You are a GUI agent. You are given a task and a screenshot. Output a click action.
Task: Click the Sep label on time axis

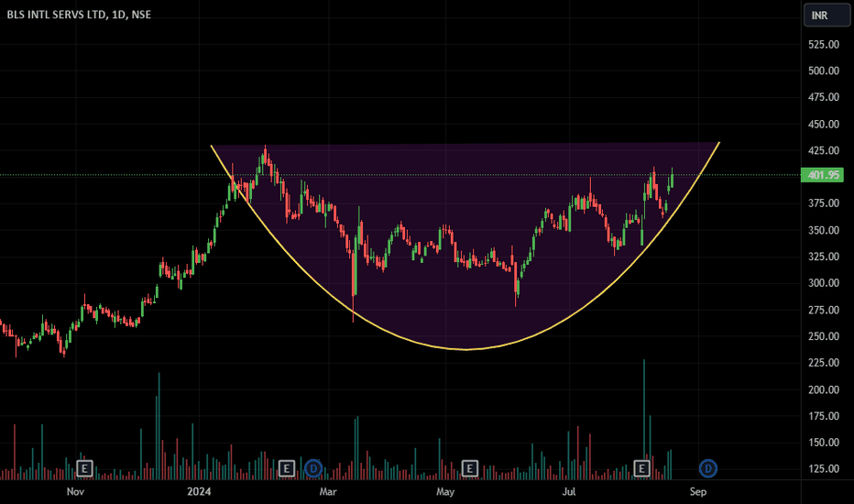click(x=697, y=491)
